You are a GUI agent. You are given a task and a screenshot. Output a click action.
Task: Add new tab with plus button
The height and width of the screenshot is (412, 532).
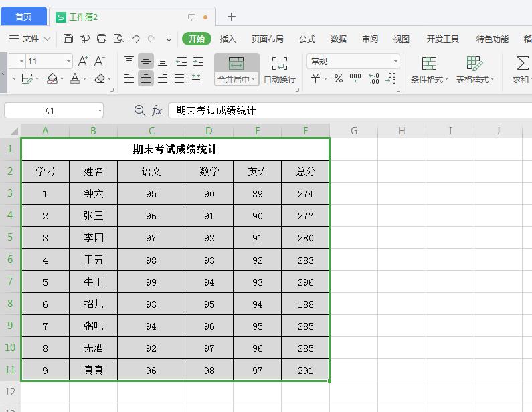(x=232, y=17)
